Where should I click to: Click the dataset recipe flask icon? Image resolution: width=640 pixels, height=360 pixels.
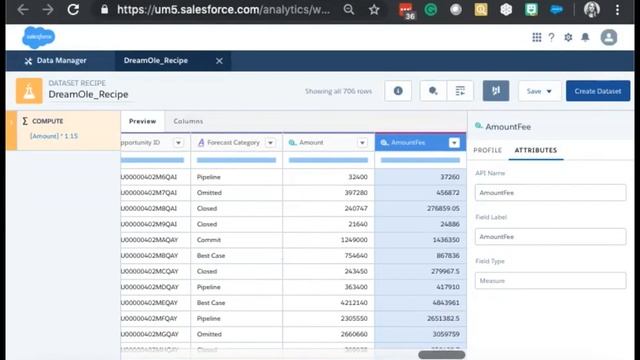click(29, 91)
